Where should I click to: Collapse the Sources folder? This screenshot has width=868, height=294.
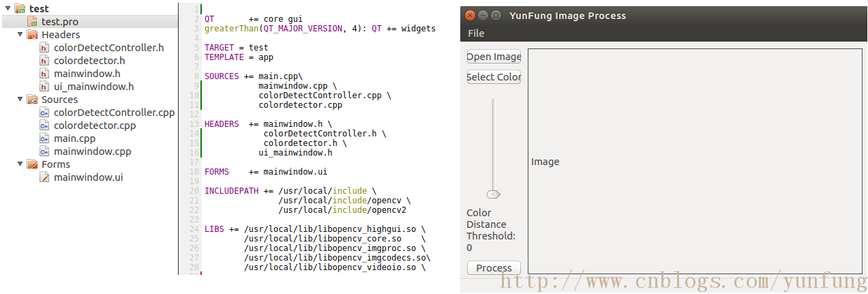pos(20,100)
